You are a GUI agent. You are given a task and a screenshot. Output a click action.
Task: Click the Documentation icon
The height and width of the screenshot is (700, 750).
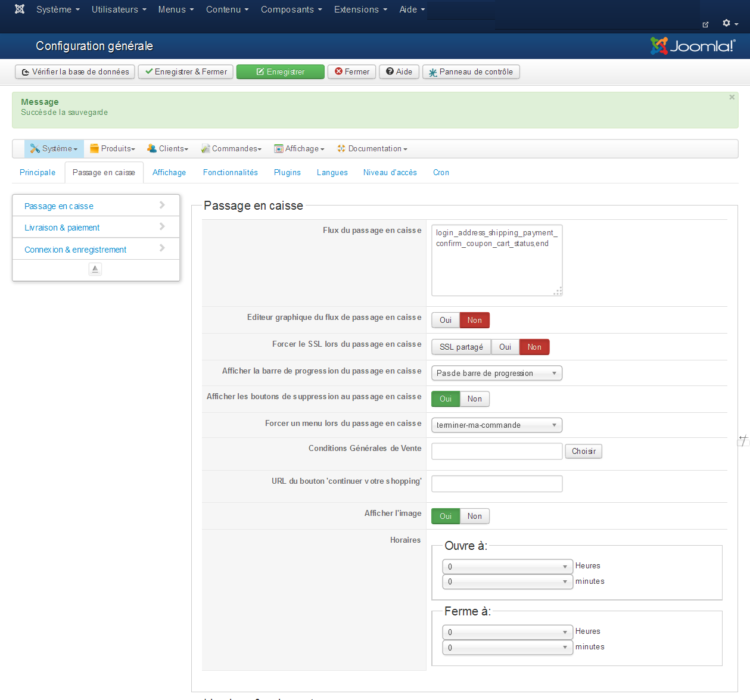(x=341, y=148)
